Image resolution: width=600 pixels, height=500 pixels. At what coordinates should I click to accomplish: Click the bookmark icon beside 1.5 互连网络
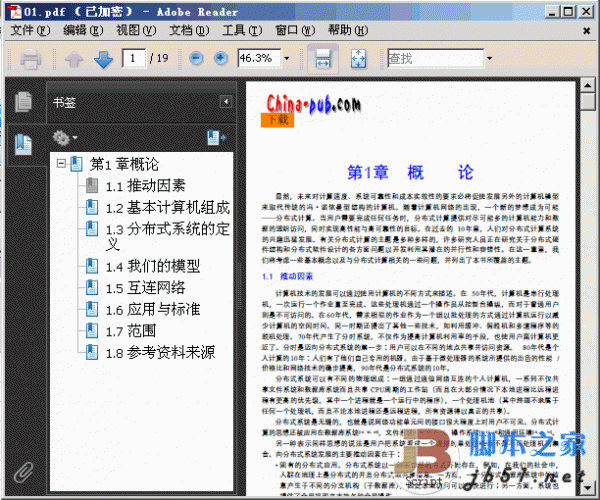[92, 287]
